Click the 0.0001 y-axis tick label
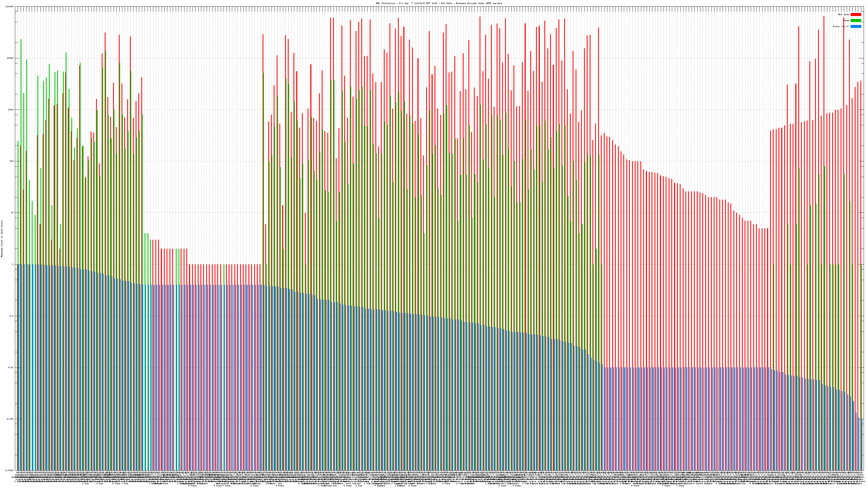Screen dimensions: 868x488 pyautogui.click(x=10, y=470)
